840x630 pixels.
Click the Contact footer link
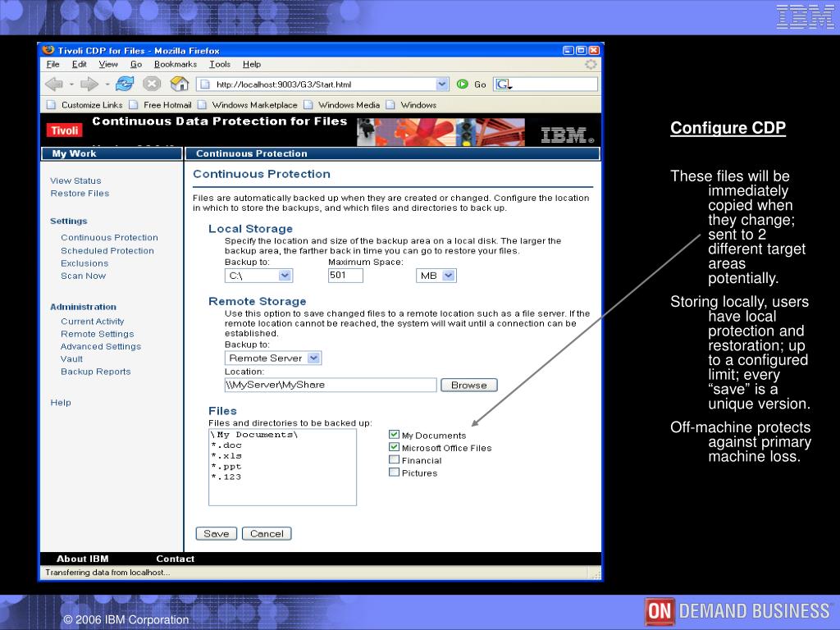point(176,559)
